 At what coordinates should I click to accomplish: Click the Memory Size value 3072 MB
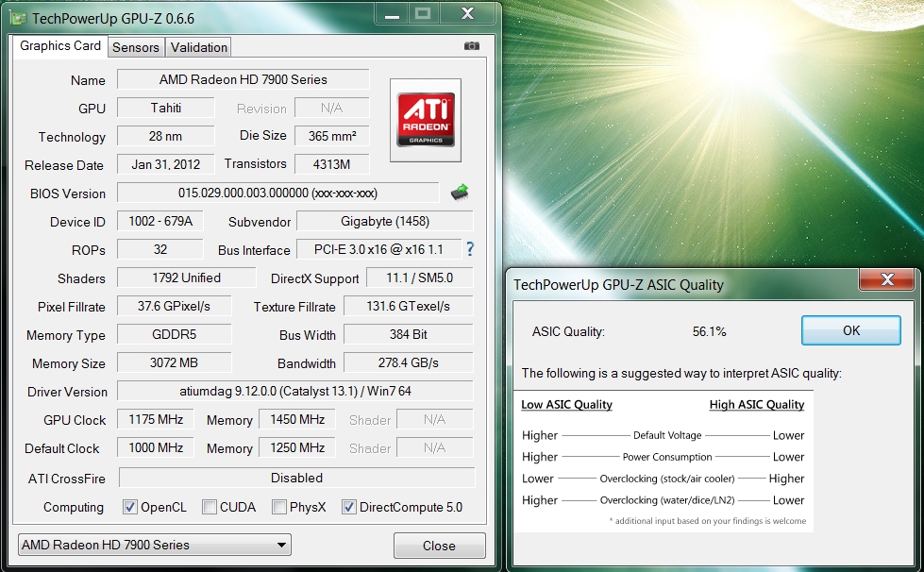click(174, 362)
